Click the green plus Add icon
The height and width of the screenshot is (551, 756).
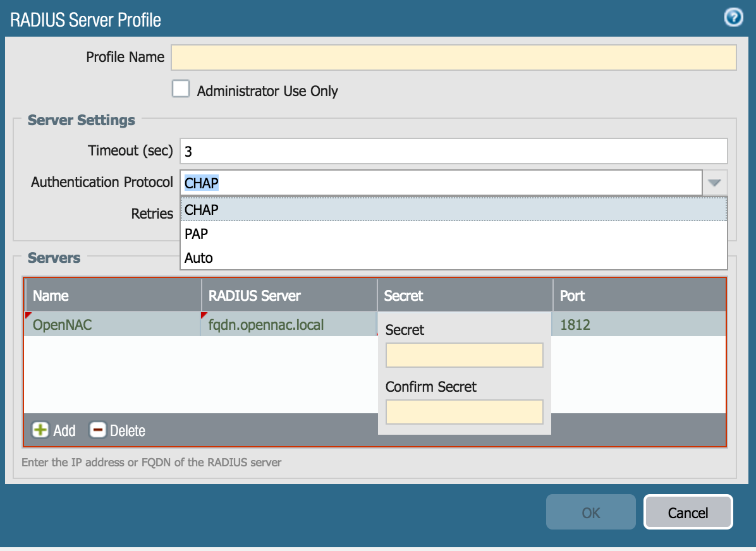40,430
